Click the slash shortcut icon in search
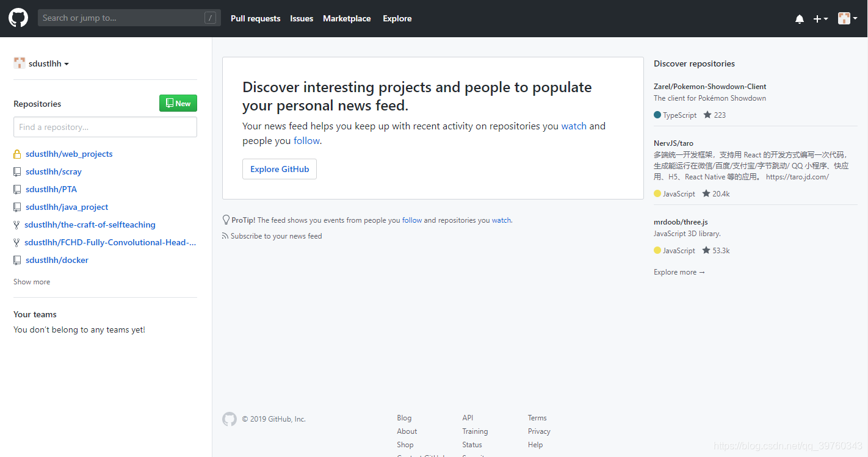 210,18
